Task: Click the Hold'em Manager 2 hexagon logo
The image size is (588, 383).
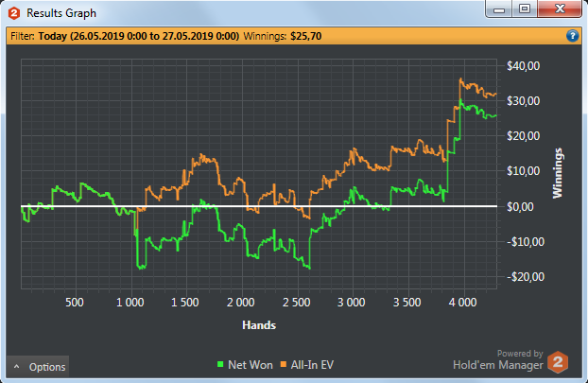Action: pyautogui.click(x=558, y=362)
